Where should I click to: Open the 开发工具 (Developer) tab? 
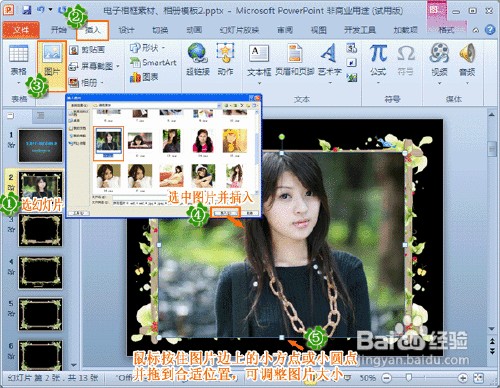pyautogui.click(x=360, y=30)
